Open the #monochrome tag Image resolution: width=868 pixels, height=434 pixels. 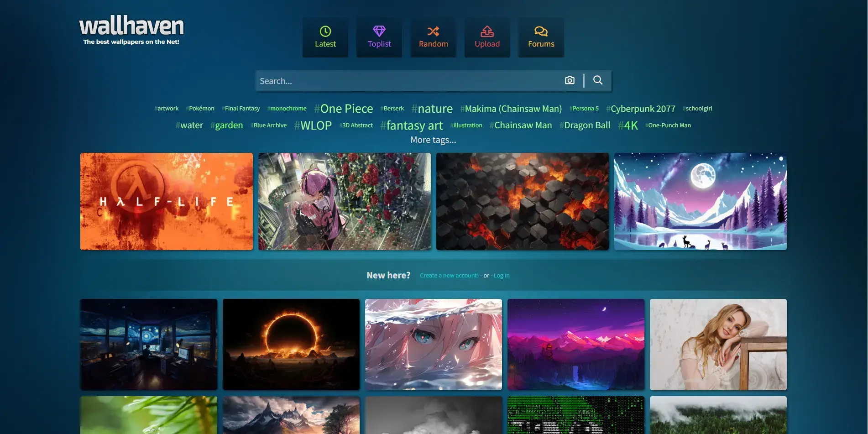click(x=287, y=109)
